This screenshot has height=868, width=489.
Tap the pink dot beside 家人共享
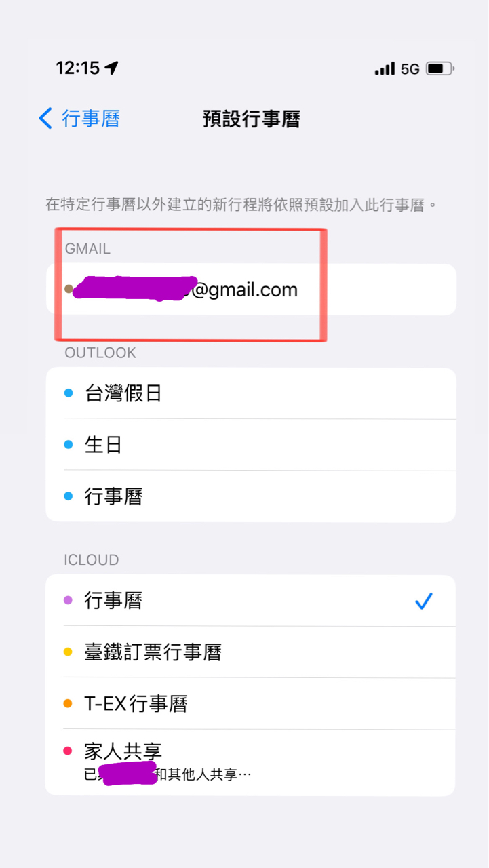(x=68, y=751)
